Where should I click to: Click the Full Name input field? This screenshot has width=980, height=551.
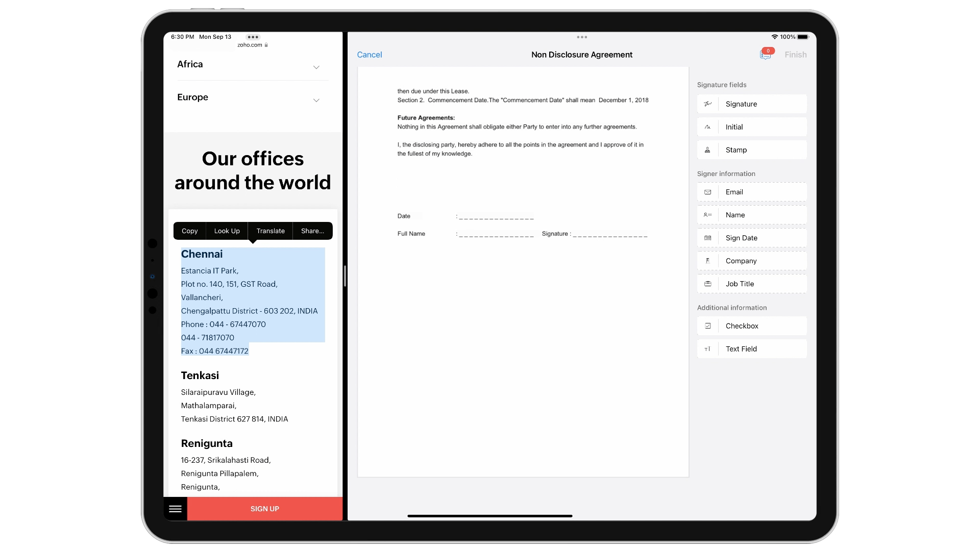coord(496,234)
